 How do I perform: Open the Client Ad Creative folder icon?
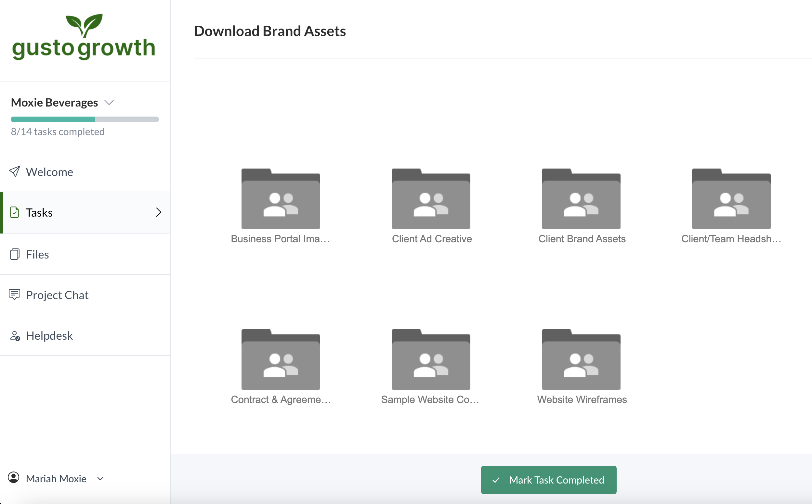coord(431,199)
